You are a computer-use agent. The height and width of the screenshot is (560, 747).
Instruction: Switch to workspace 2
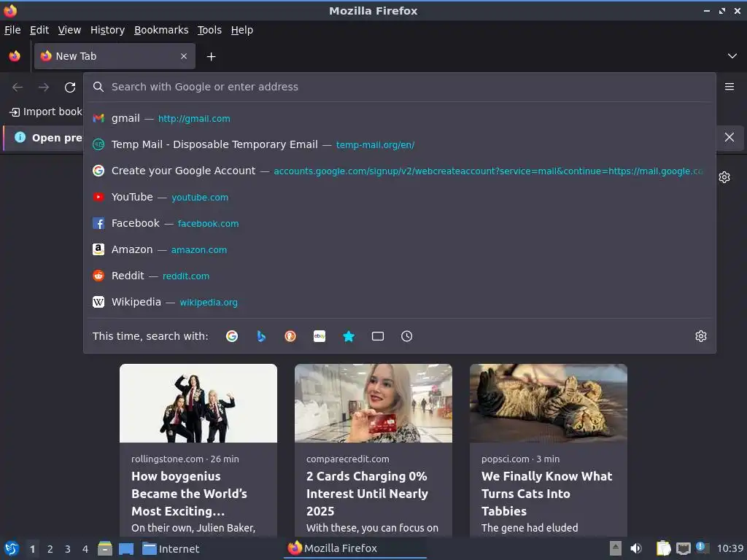(50, 549)
